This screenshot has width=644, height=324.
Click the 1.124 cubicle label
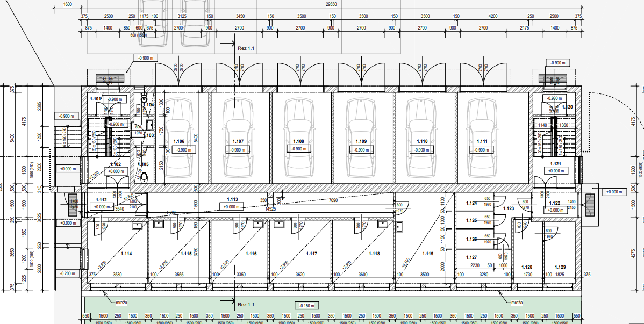coord(471,203)
